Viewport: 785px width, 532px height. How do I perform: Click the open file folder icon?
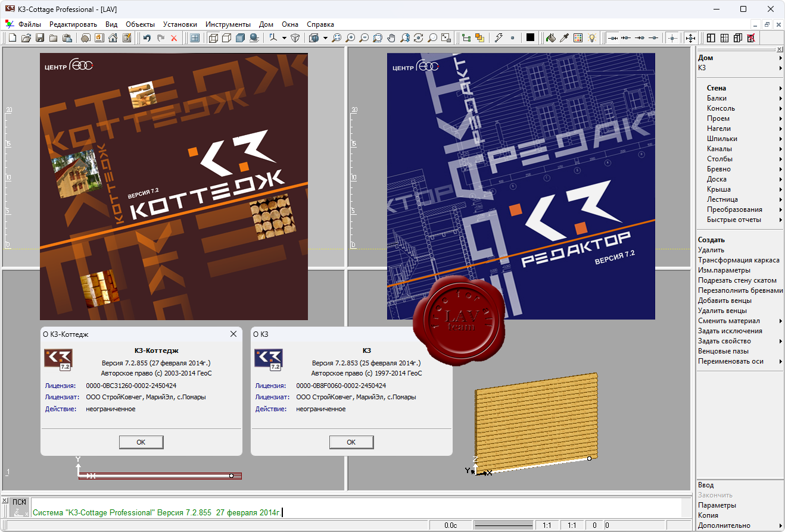26,38
